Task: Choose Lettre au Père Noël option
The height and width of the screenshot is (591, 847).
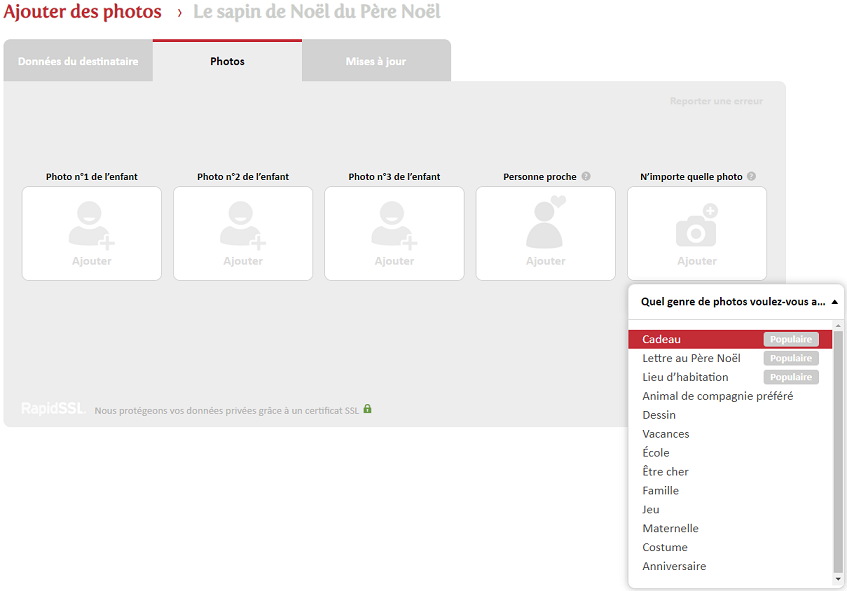Action: click(730, 358)
